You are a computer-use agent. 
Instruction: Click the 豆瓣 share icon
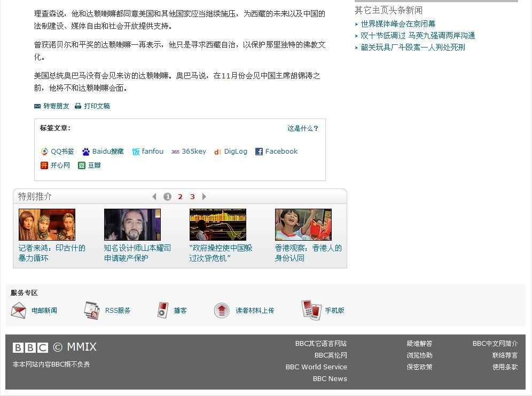pos(82,165)
